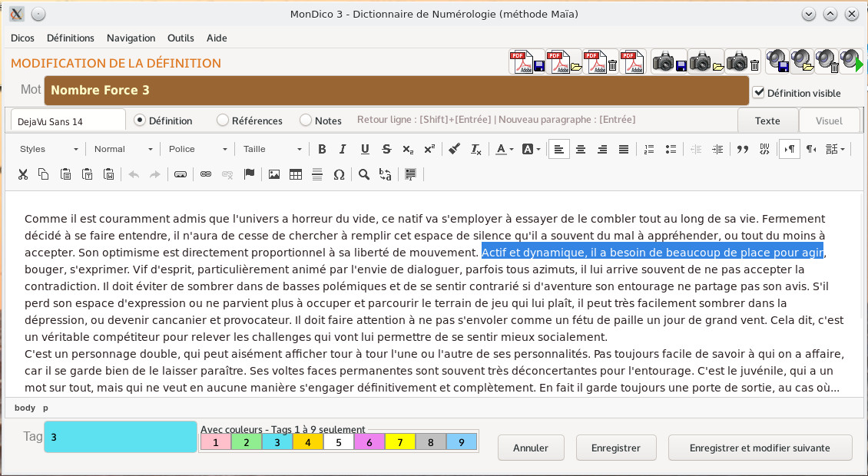Viewport: 868px width, 476px height.
Task: Open the Taille size dropdown
Action: pos(272,149)
